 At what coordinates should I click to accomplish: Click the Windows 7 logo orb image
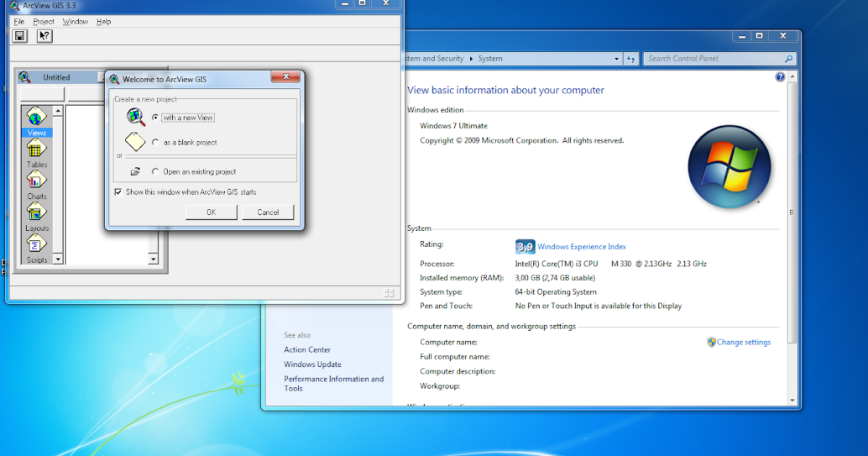click(x=730, y=166)
